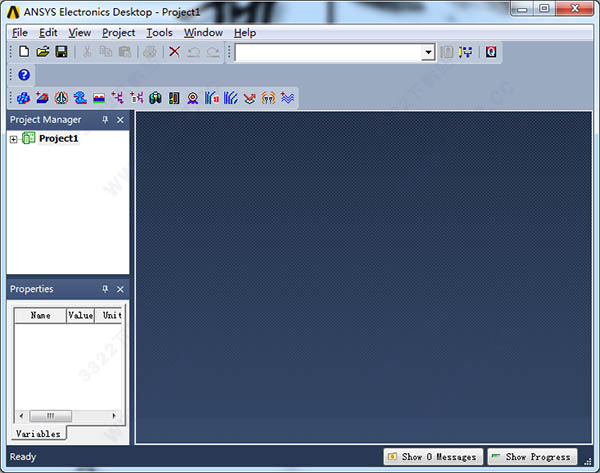Click the red crossed arrows design icon

click(x=249, y=98)
